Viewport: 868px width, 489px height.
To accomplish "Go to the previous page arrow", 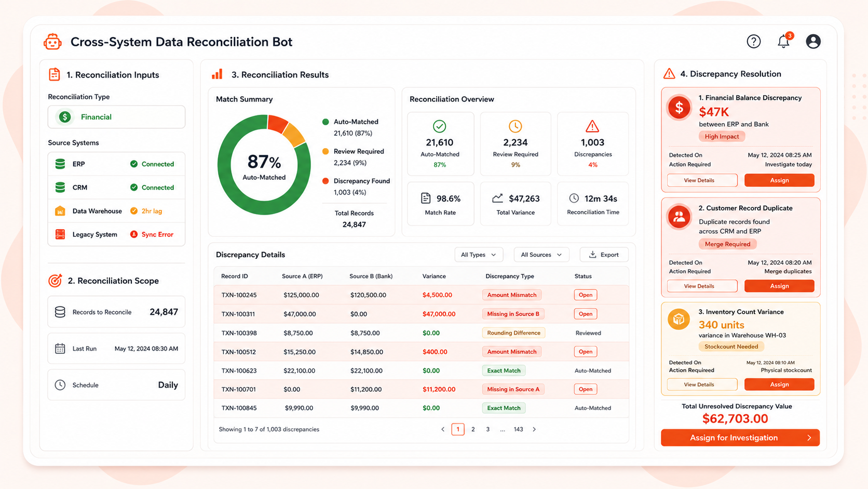I will [443, 429].
